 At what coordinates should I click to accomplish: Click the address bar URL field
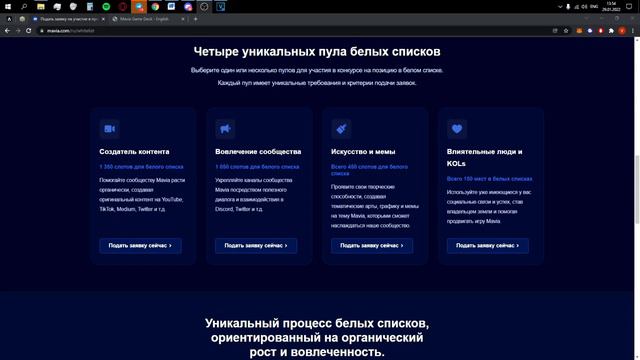pyautogui.click(x=294, y=31)
